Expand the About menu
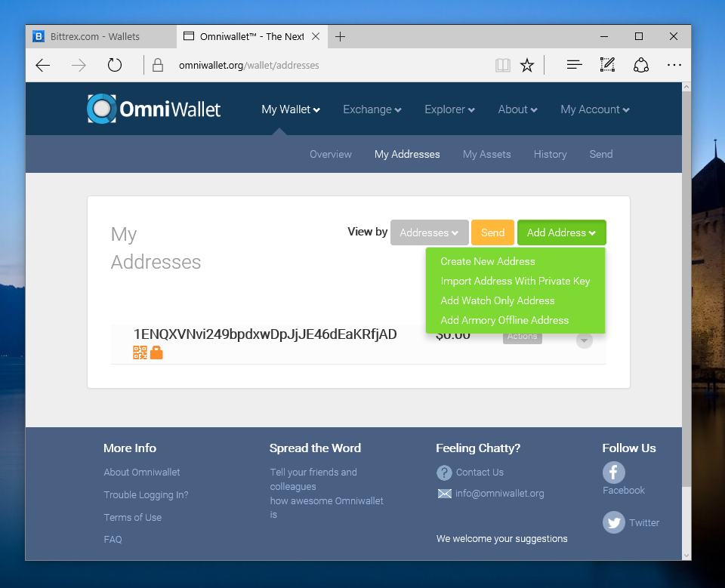The width and height of the screenshot is (725, 588). [x=518, y=109]
